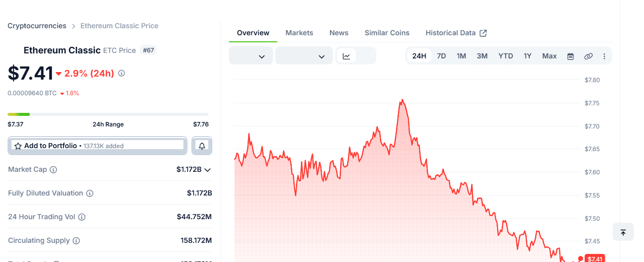The image size is (644, 262).
Task: Open the second blank chart dropdown
Action: pos(304,56)
